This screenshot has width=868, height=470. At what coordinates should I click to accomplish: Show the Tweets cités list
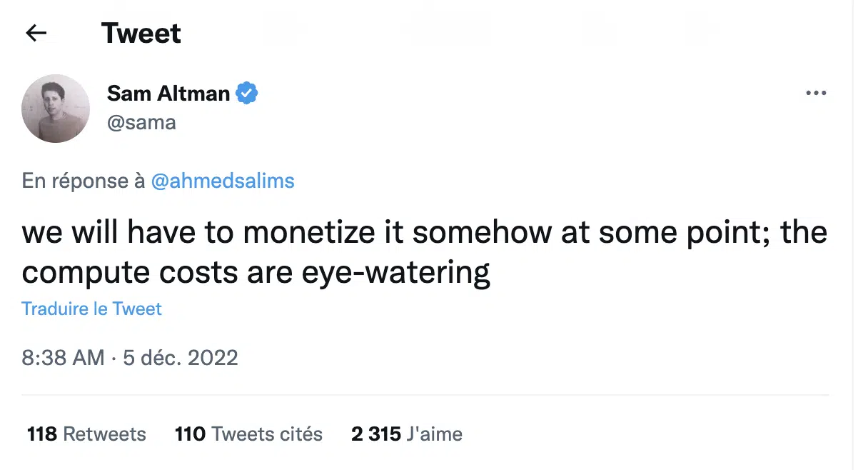(268, 434)
